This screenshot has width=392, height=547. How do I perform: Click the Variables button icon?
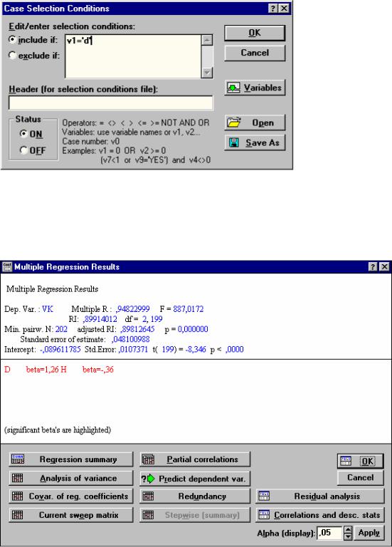tap(233, 88)
